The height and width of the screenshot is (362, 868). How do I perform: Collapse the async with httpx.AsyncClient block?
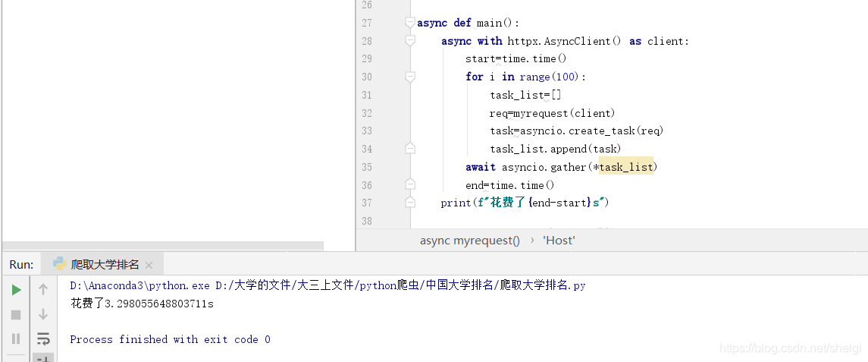(x=410, y=40)
